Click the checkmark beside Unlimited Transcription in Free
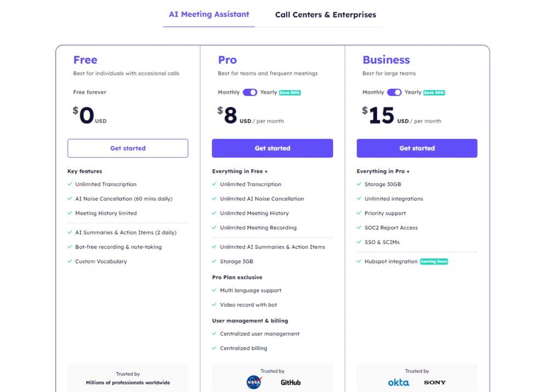 (x=70, y=184)
